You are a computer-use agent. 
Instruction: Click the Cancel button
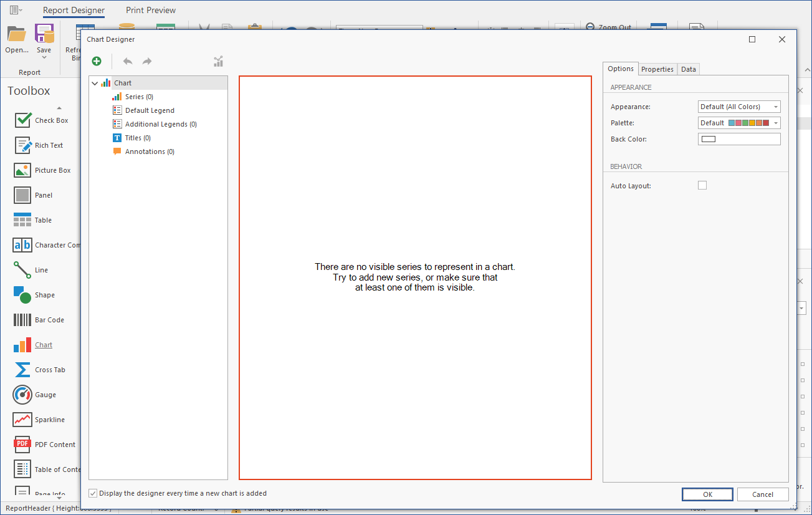pyautogui.click(x=762, y=494)
